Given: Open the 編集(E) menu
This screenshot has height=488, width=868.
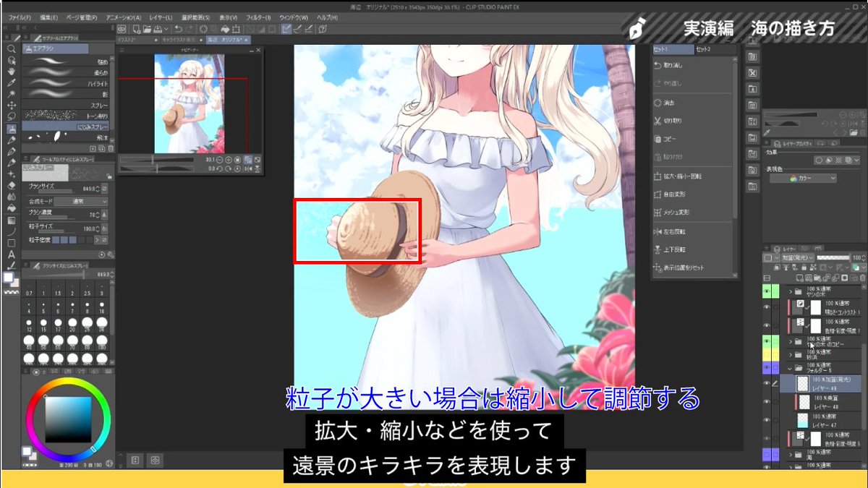Looking at the screenshot, I should click(50, 17).
